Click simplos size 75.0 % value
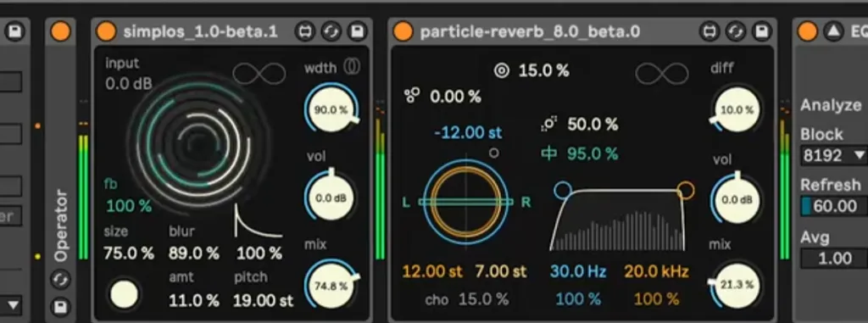The height and width of the screenshot is (323, 868). [129, 253]
